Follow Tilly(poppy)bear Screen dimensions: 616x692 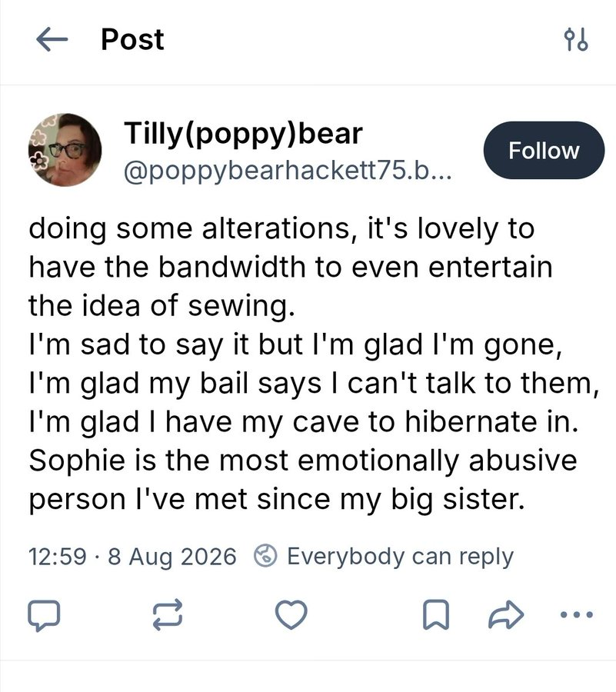pyautogui.click(x=544, y=151)
